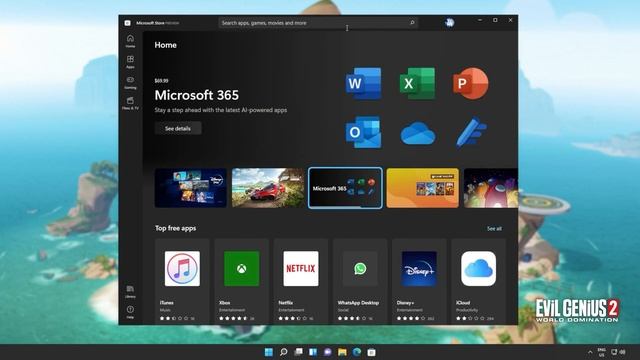Show hidden system tray icons
The height and width of the screenshot is (360, 640).
[589, 352]
